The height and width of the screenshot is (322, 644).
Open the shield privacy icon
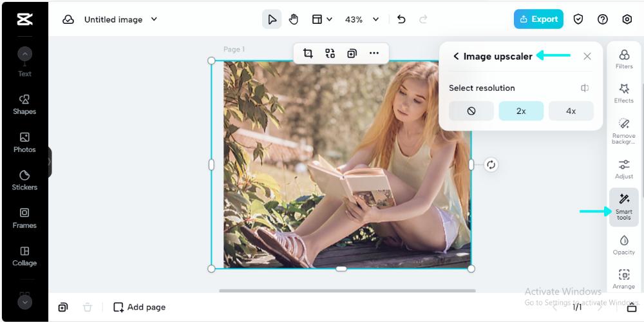(x=578, y=19)
